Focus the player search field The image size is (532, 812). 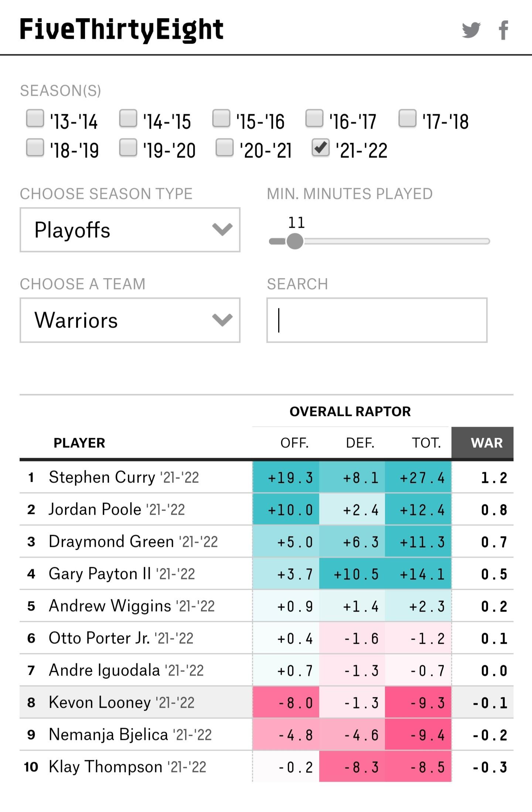tap(377, 320)
